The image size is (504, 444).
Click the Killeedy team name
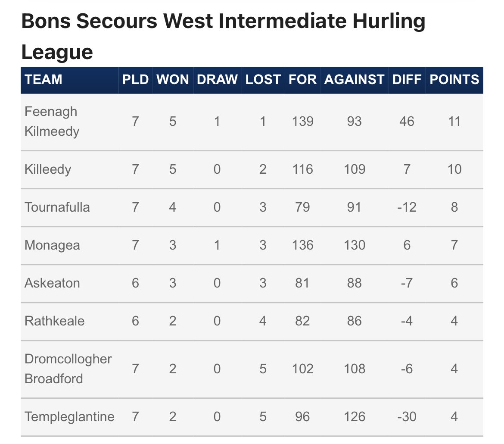[47, 169]
